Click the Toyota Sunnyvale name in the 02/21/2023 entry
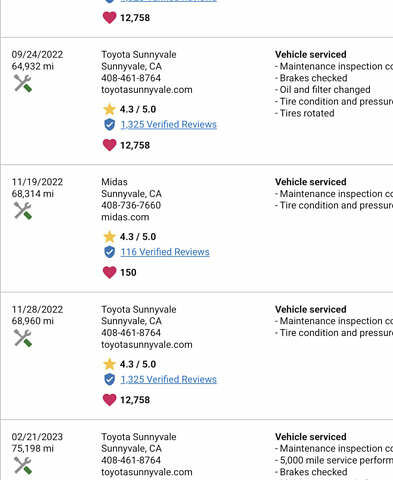393x480 pixels. click(139, 437)
